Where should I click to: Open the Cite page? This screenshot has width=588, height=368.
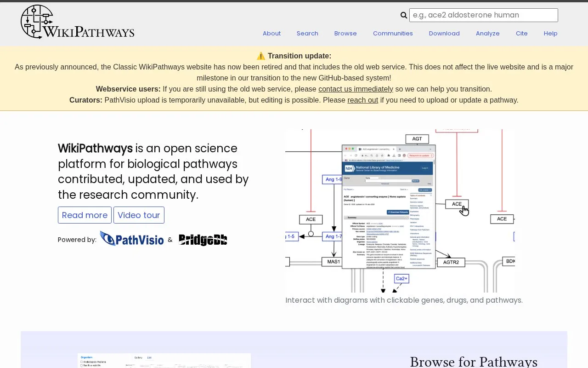tap(521, 34)
